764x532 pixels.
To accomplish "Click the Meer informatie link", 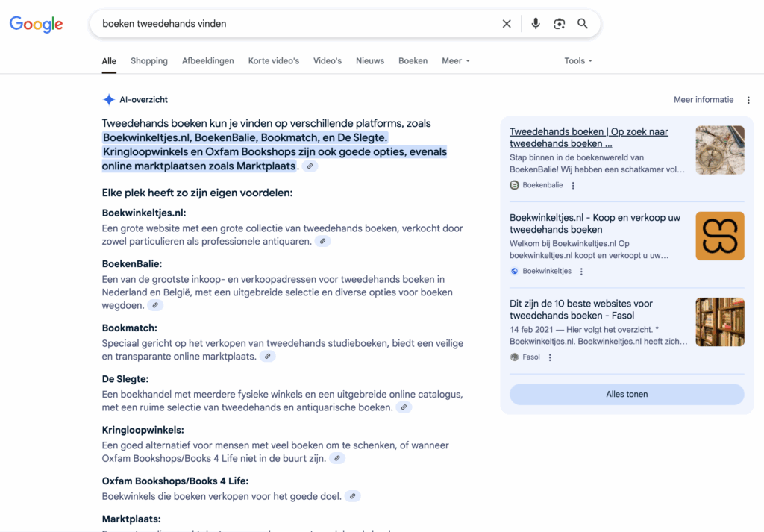I will (x=704, y=100).
